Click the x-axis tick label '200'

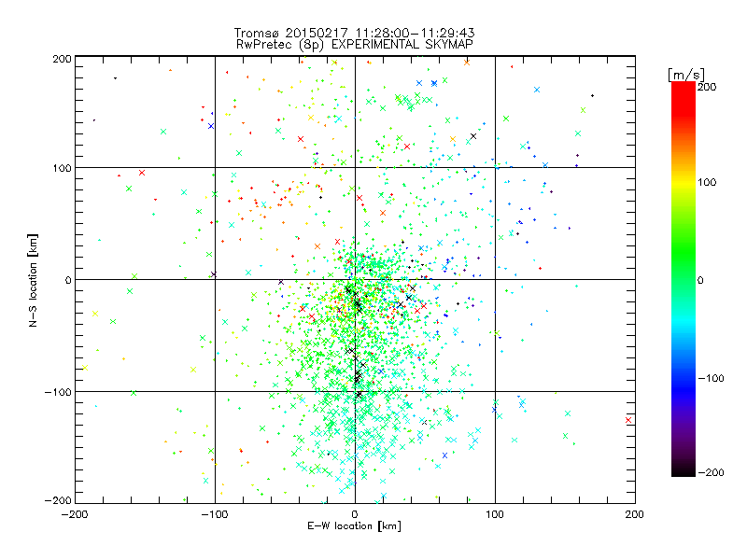(x=635, y=514)
